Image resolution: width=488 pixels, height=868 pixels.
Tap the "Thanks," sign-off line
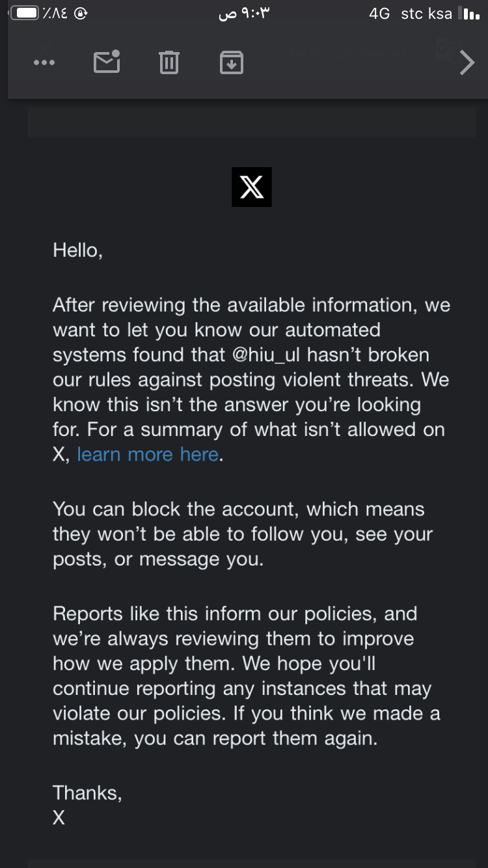pyautogui.click(x=87, y=793)
